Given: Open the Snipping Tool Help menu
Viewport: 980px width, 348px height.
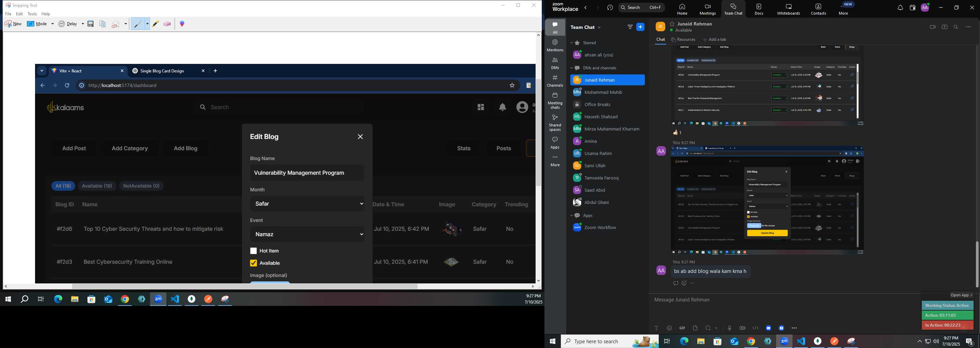Looking at the screenshot, I should click(46, 14).
